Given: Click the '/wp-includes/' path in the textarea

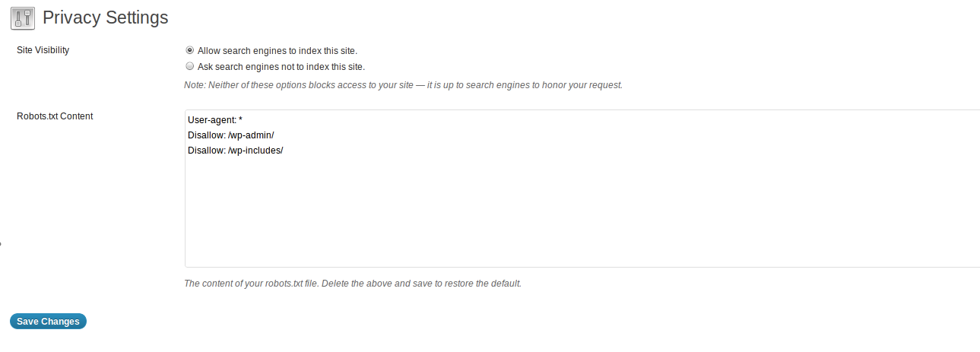Looking at the screenshot, I should (x=255, y=151).
